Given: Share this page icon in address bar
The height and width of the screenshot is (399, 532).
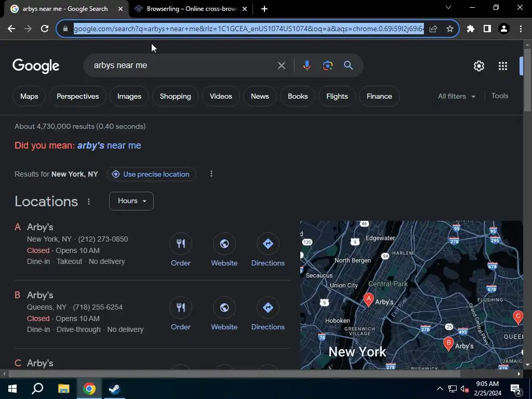Looking at the screenshot, I should 433,29.
